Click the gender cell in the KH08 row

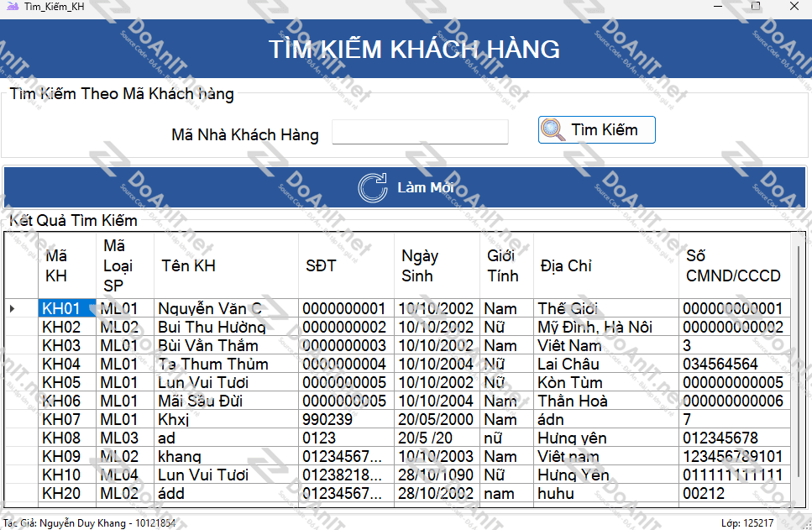click(x=507, y=438)
